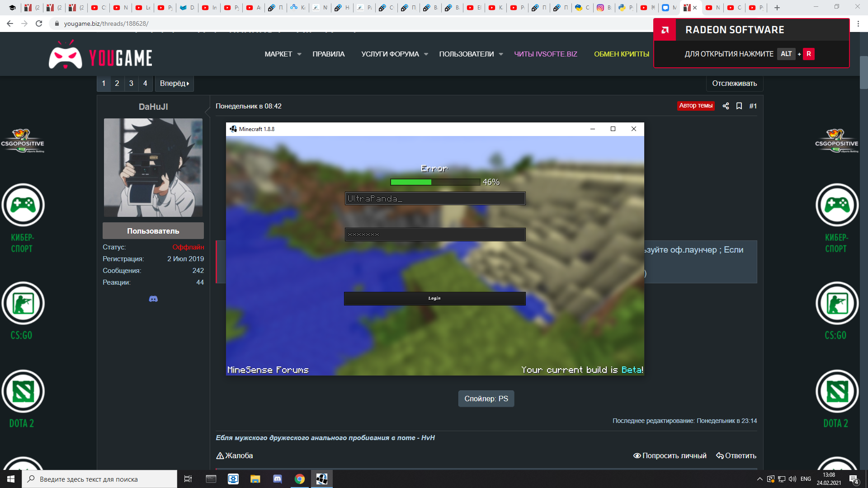Click DaHuJI's avatar image

click(153, 168)
